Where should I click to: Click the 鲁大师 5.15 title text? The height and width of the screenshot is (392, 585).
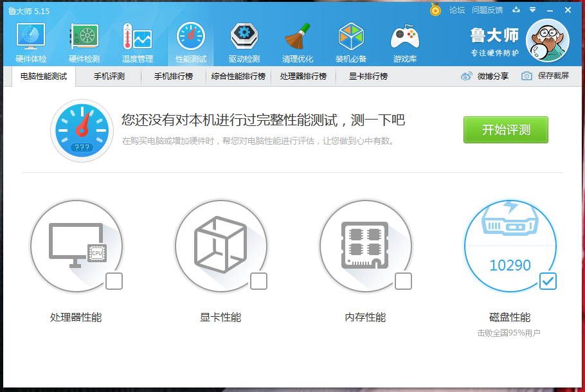click(x=29, y=11)
